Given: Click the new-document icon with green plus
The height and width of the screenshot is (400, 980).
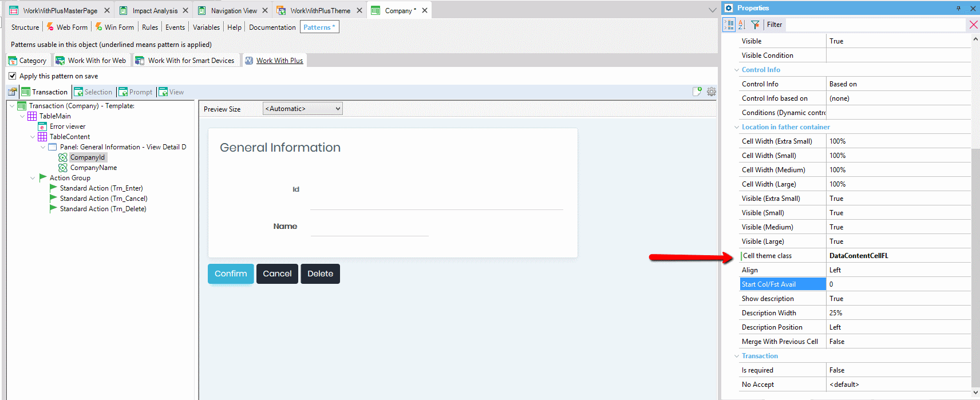Looking at the screenshot, I should [x=697, y=92].
